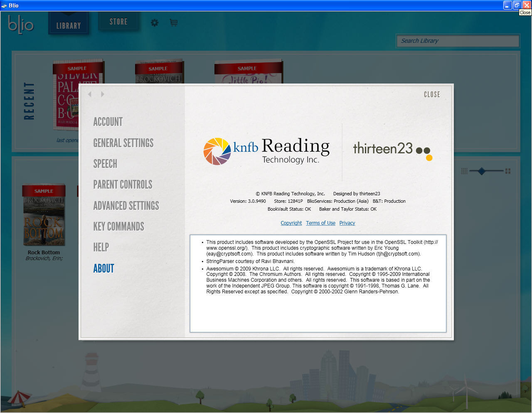Viewport: 532px width, 413px height.
Task: Click the forward arrow in dialog
Action: 103,94
